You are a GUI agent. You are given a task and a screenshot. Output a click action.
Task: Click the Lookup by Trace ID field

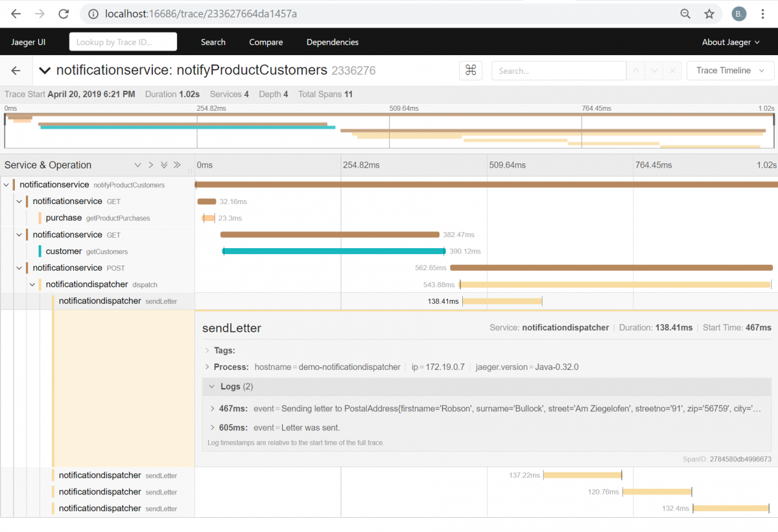(x=123, y=41)
